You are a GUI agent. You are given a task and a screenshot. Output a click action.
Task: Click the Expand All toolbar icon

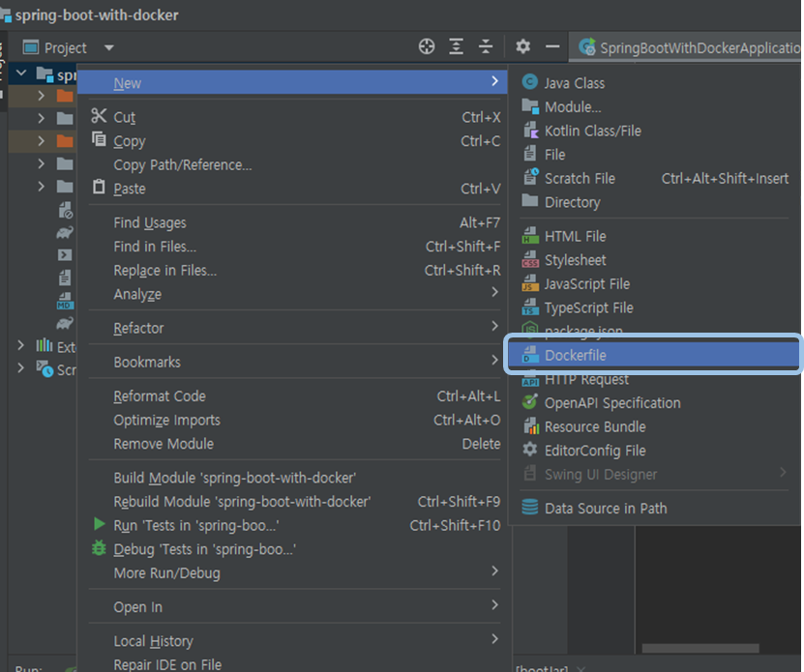pos(456,46)
